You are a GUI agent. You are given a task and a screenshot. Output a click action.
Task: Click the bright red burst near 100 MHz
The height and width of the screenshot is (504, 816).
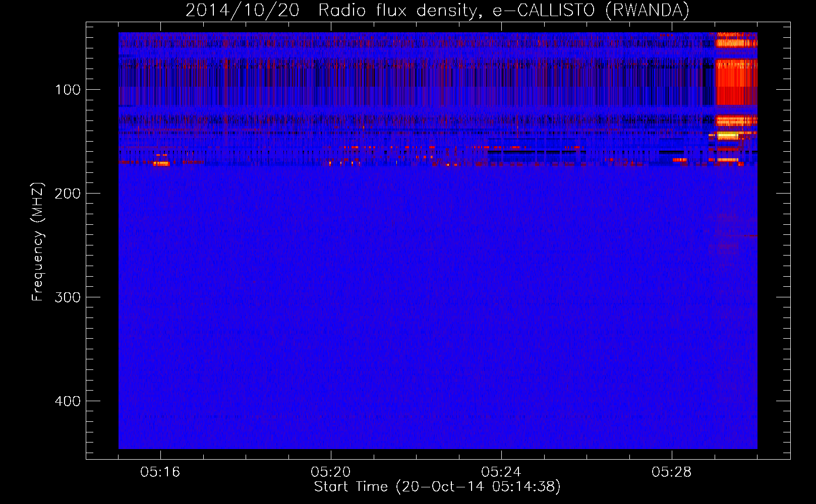click(x=737, y=82)
